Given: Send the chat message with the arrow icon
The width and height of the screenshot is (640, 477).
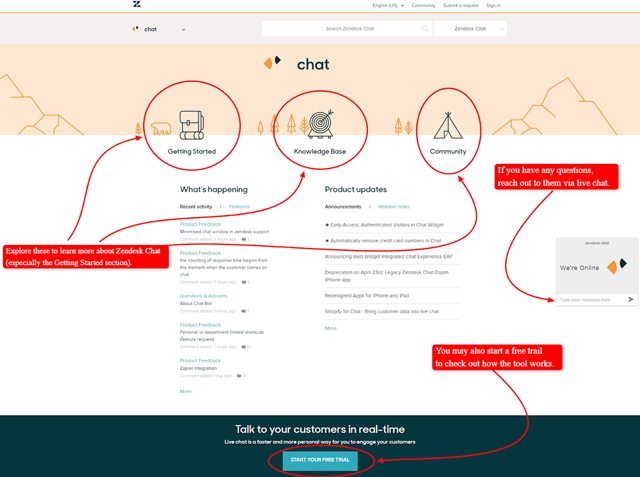Looking at the screenshot, I should [631, 300].
